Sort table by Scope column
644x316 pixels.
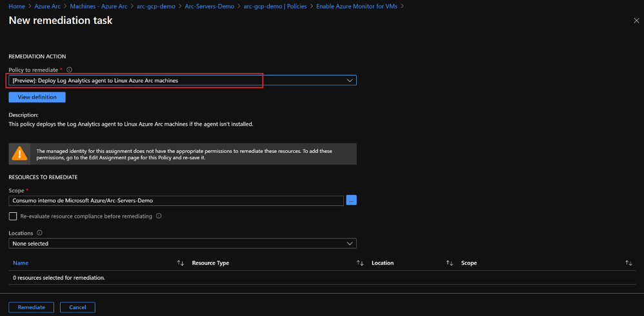point(629,263)
